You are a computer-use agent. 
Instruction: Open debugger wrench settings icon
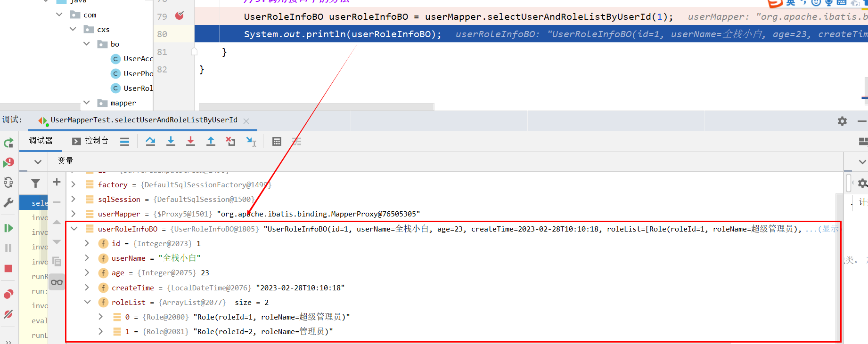point(8,203)
